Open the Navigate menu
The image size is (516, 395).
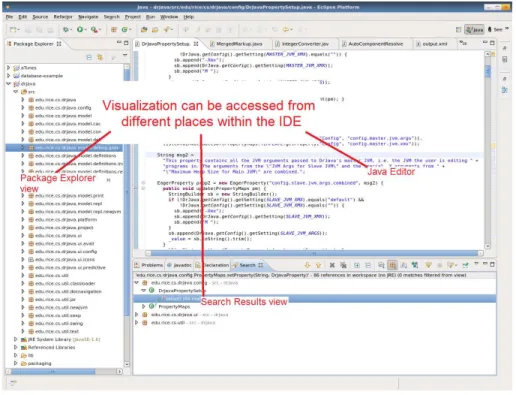(x=88, y=17)
